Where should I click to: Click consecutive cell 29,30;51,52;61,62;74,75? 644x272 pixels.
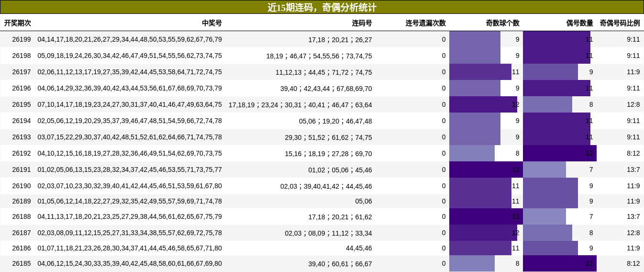tap(329, 137)
